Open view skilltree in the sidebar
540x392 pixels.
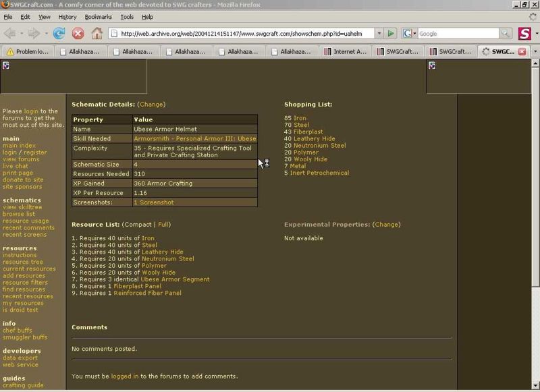click(x=22, y=207)
